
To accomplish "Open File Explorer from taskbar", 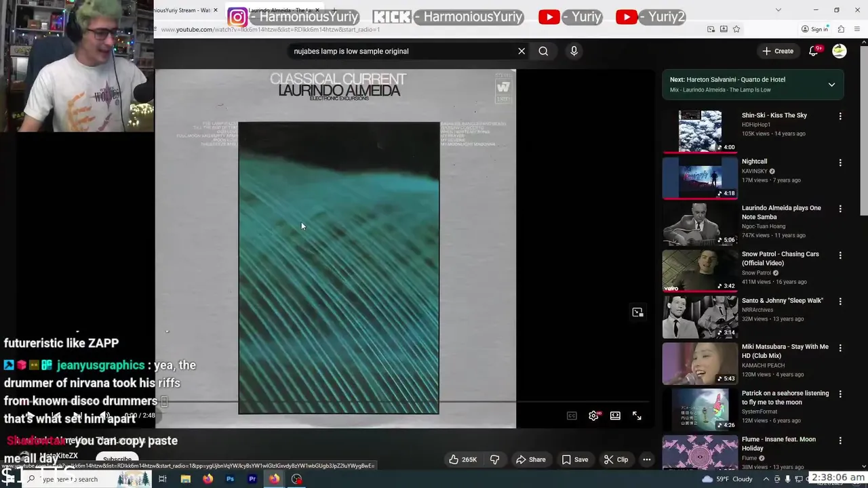I will point(185,479).
